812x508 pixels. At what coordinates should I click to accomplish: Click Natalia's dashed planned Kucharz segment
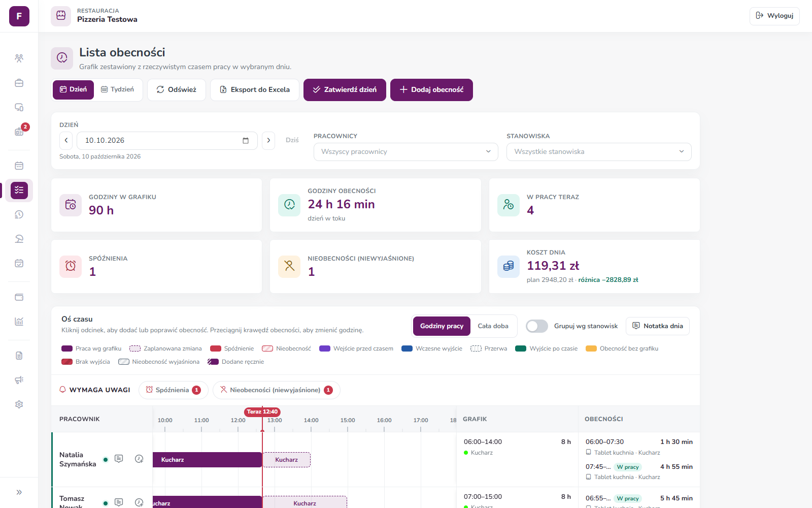click(287, 460)
